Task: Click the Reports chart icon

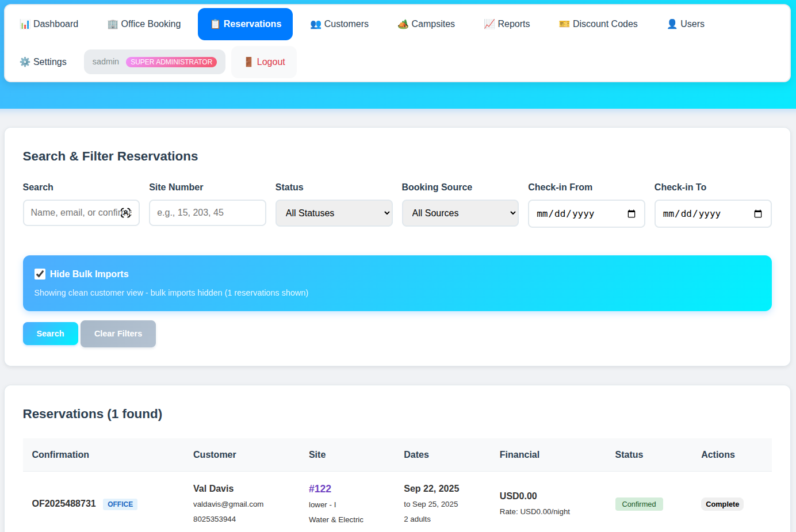Action: [489, 24]
